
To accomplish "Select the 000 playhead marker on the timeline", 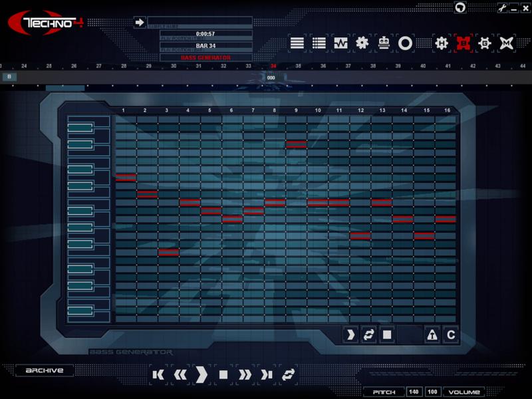I will 271,78.
